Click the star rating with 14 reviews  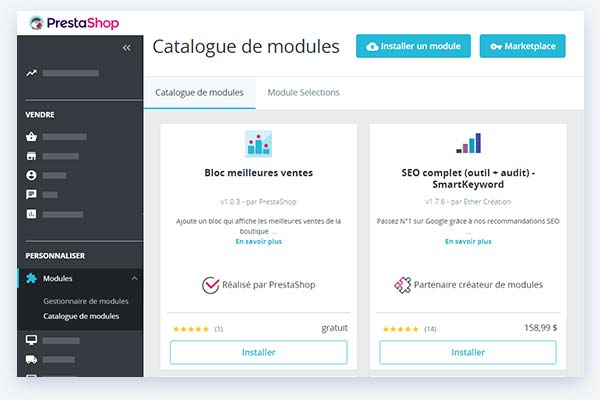[x=401, y=329]
